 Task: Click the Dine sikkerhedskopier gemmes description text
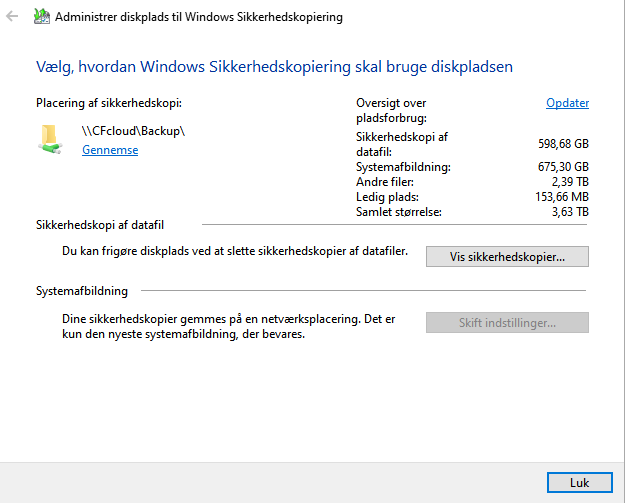pos(229,326)
